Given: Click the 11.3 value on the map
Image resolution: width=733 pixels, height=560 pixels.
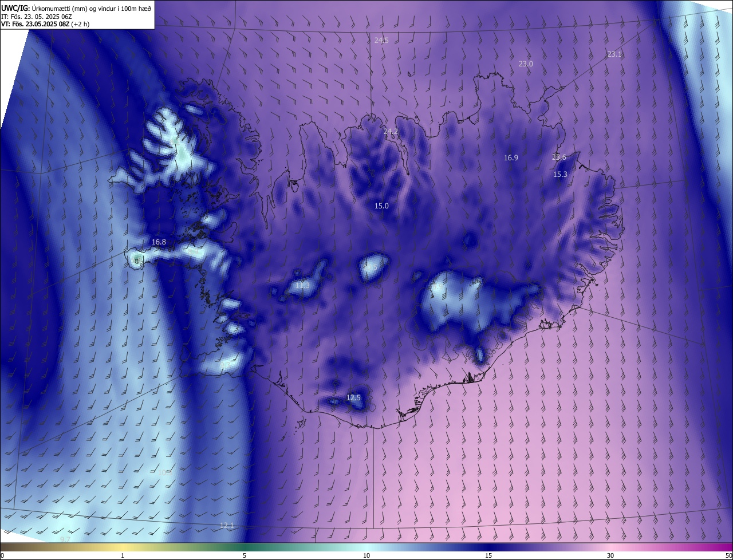Looking at the screenshot, I should coord(302,285).
